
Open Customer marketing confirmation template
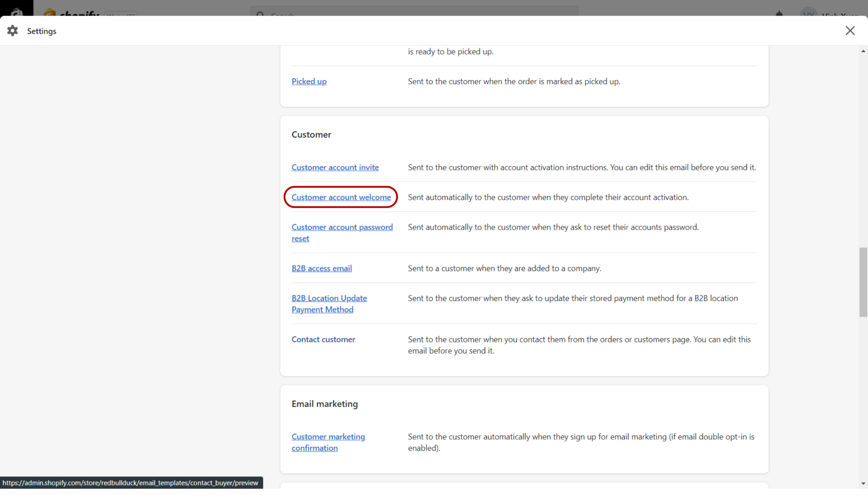click(x=328, y=442)
